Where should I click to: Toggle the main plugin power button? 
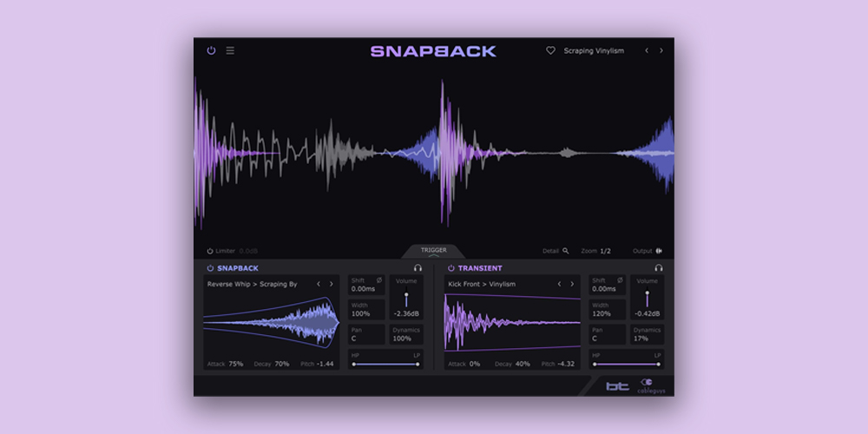click(x=211, y=50)
